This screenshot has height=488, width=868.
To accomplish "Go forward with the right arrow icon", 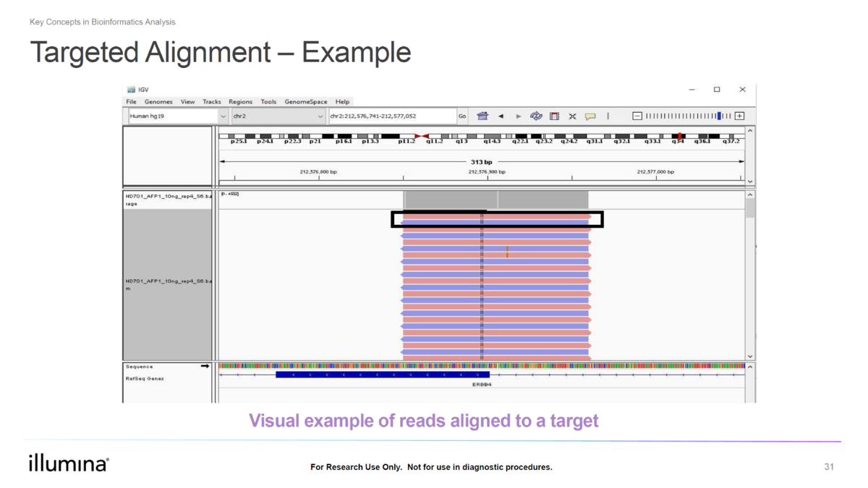I will point(518,116).
